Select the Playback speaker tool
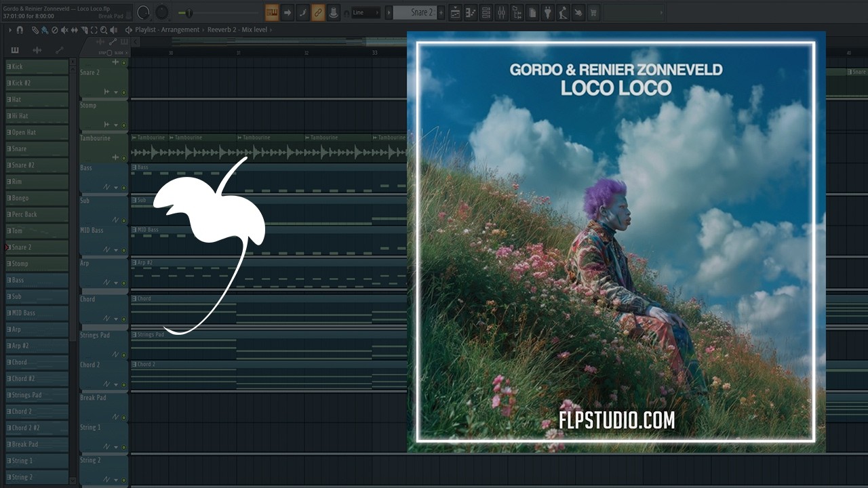 pos(113,30)
